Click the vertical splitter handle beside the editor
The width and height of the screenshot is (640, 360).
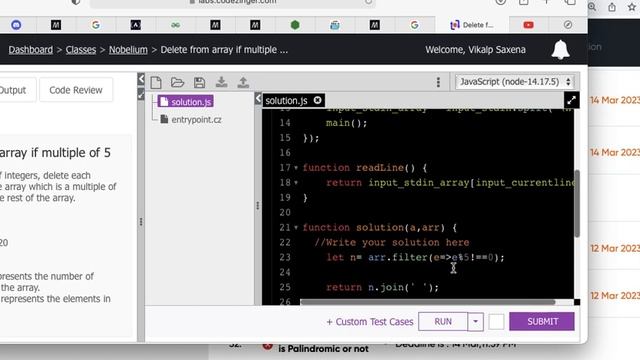(x=258, y=205)
